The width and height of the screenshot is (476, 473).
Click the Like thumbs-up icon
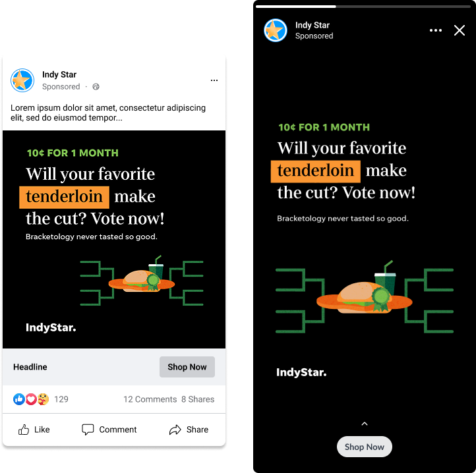pos(24,430)
